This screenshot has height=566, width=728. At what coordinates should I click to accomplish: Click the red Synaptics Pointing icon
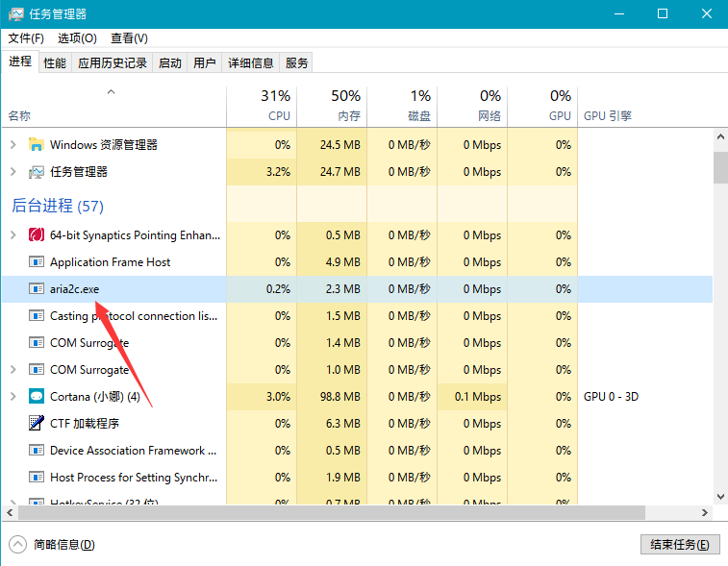tap(37, 235)
